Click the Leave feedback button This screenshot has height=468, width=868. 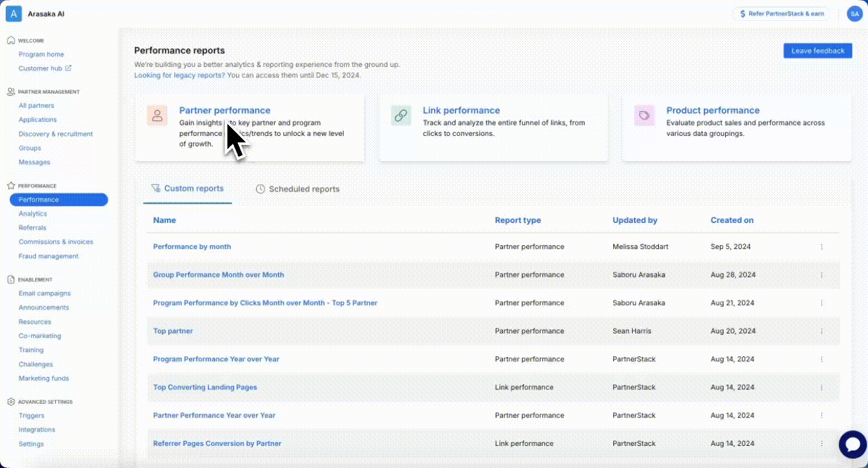click(x=818, y=51)
